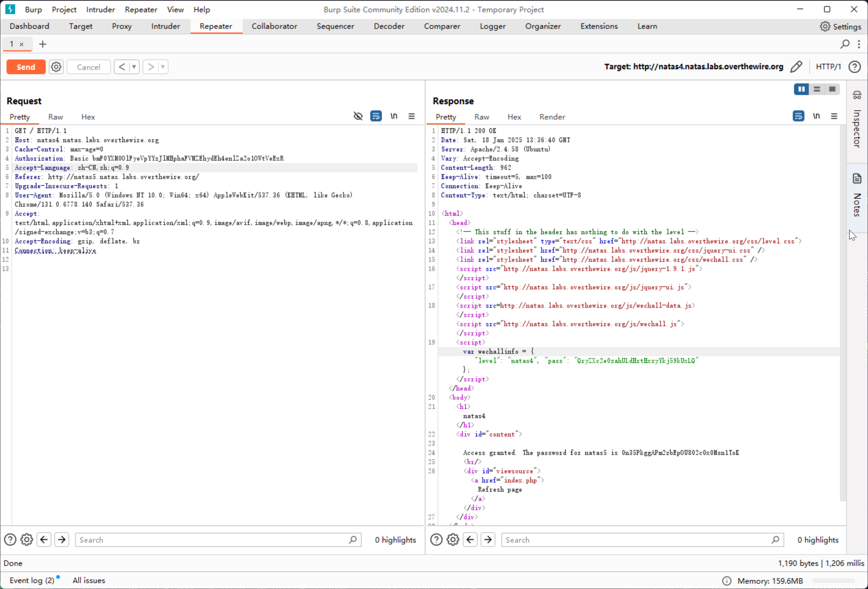Expand forward history dropdown arrow
Viewport: 868px width, 589px height.
coord(163,67)
